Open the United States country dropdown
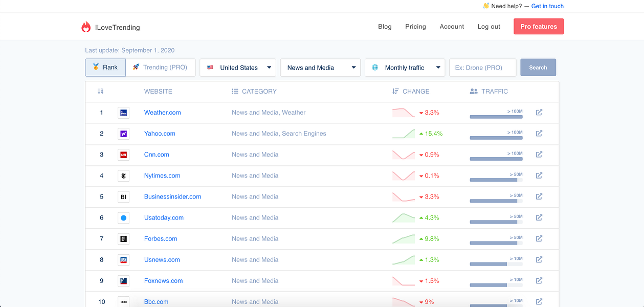This screenshot has width=644, height=307. (238, 68)
